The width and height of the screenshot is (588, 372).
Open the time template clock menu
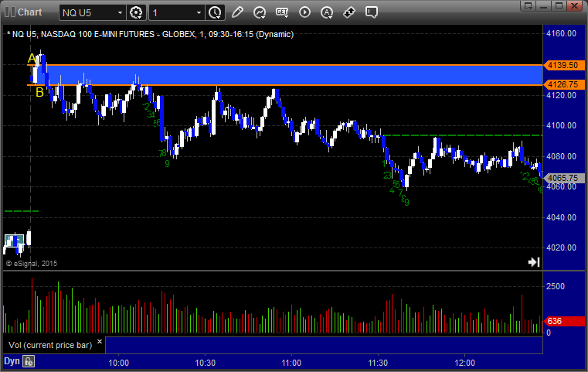click(216, 13)
